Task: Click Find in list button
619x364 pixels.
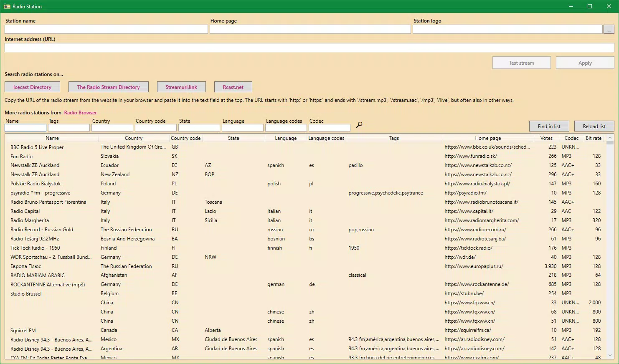Action: pyautogui.click(x=549, y=126)
